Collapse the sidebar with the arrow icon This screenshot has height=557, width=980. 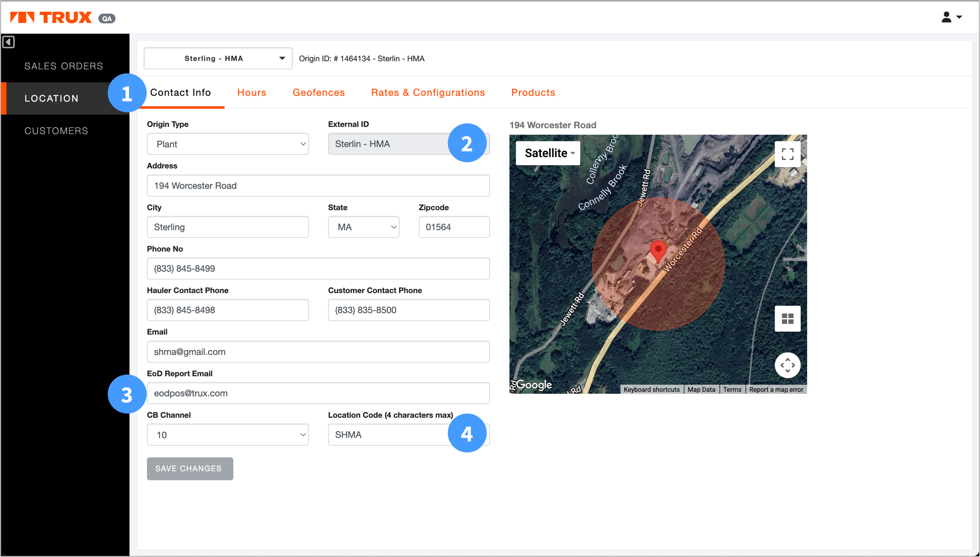[x=8, y=42]
